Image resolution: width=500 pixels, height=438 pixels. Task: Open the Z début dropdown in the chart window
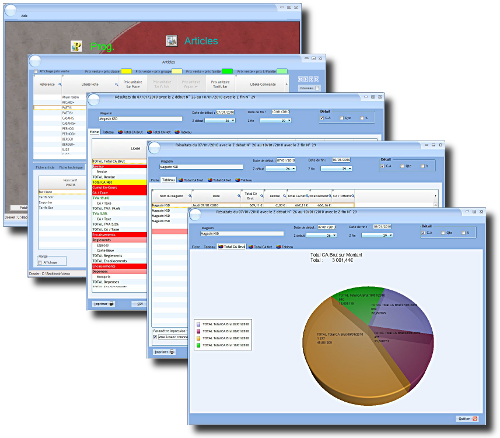321,235
